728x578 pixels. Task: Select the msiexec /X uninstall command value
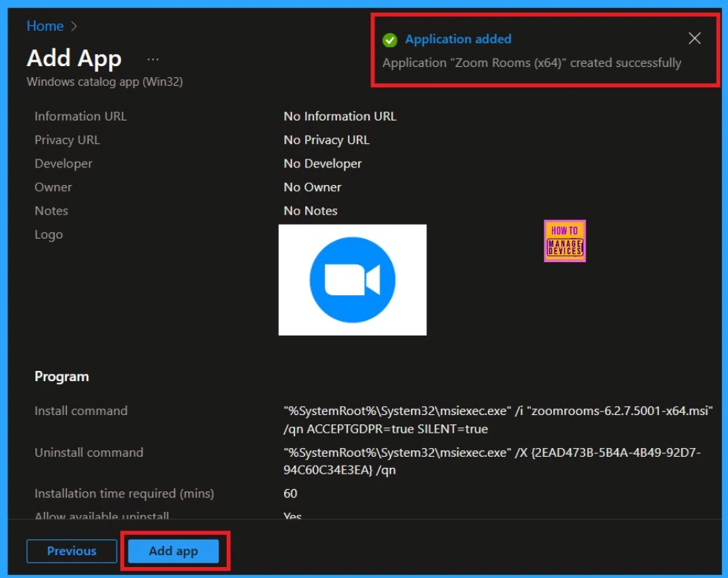(x=492, y=461)
